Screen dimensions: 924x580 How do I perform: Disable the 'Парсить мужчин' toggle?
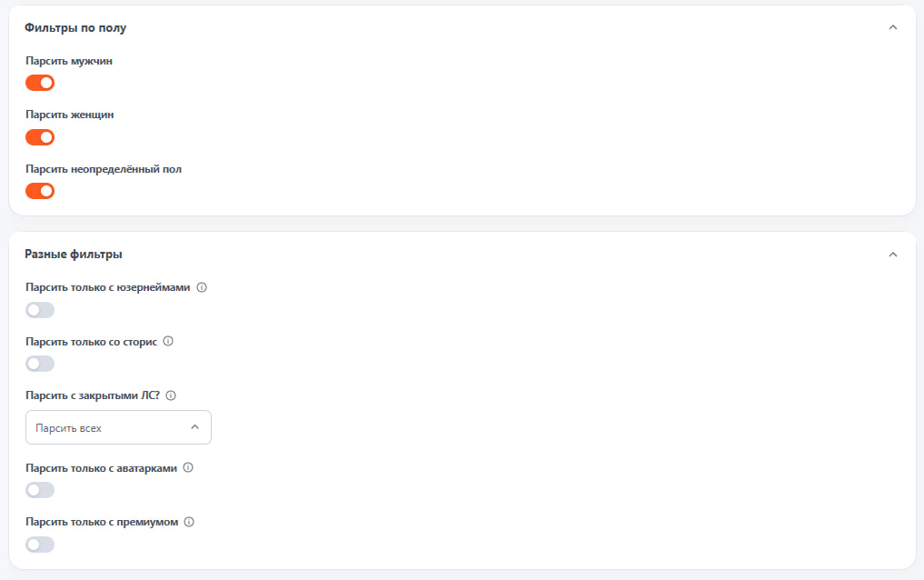pyautogui.click(x=40, y=83)
